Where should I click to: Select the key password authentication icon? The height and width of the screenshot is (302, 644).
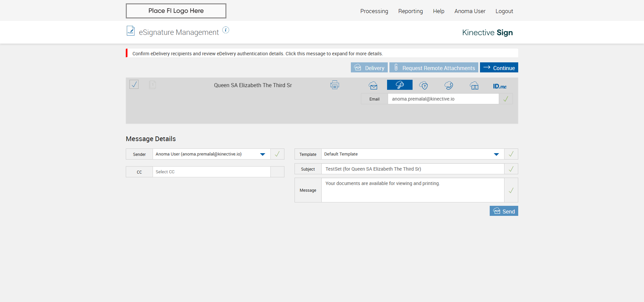click(x=399, y=85)
